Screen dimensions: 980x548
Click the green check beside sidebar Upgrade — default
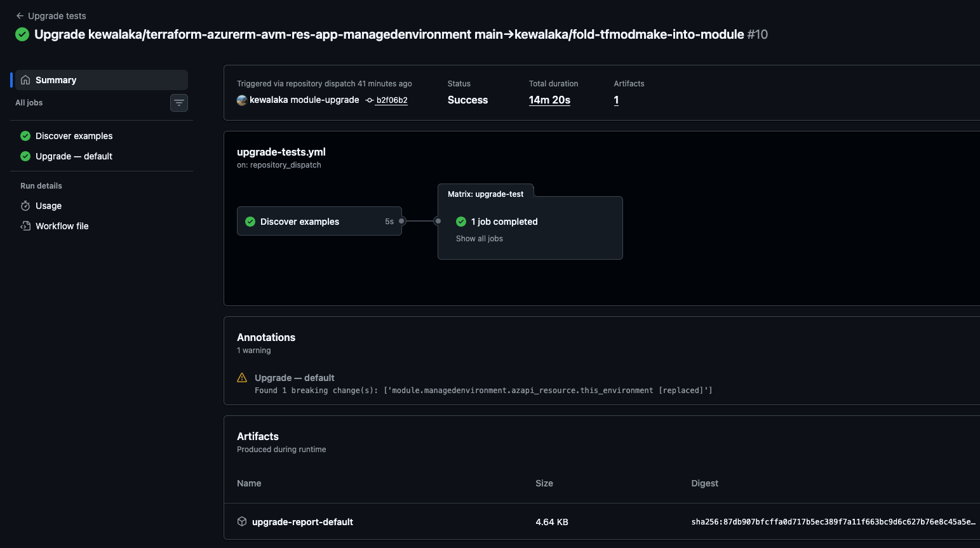(x=25, y=156)
